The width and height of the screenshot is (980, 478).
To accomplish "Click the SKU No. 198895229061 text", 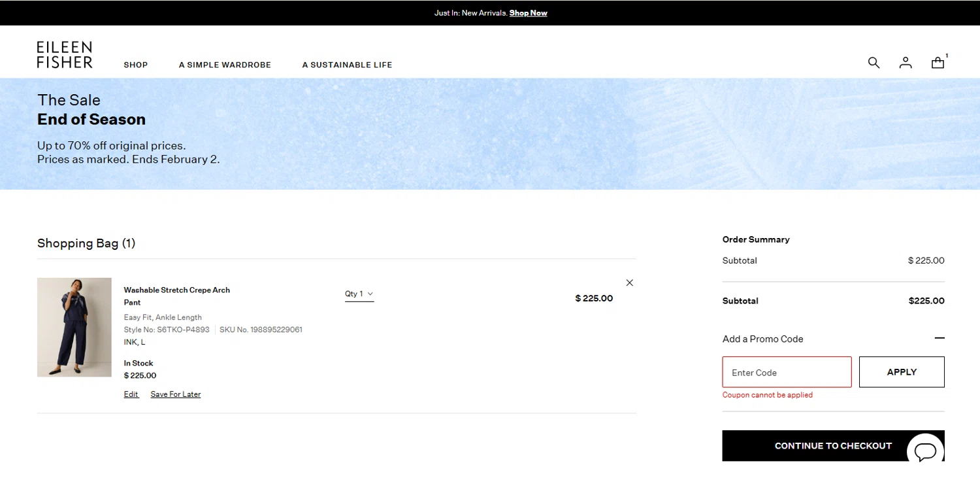I will (x=261, y=330).
